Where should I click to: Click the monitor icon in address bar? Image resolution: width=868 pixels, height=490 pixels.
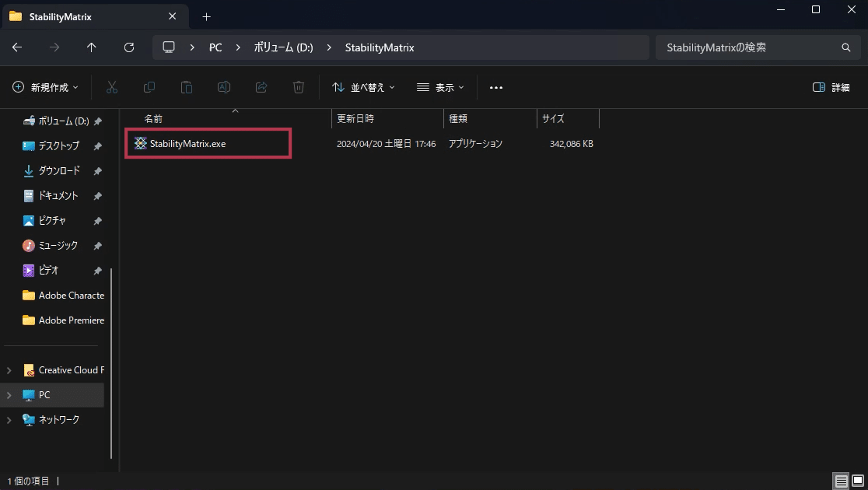[169, 47]
